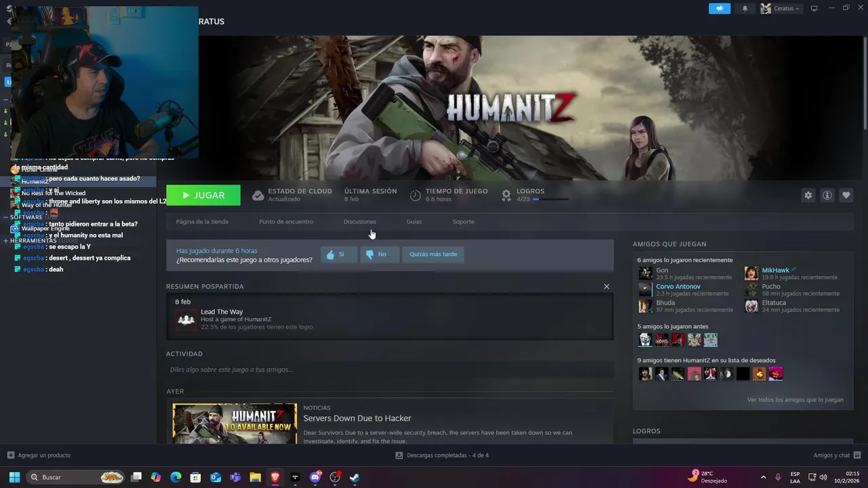Open Brave browser from the taskbar
The width and height of the screenshot is (868, 488).
(275, 477)
